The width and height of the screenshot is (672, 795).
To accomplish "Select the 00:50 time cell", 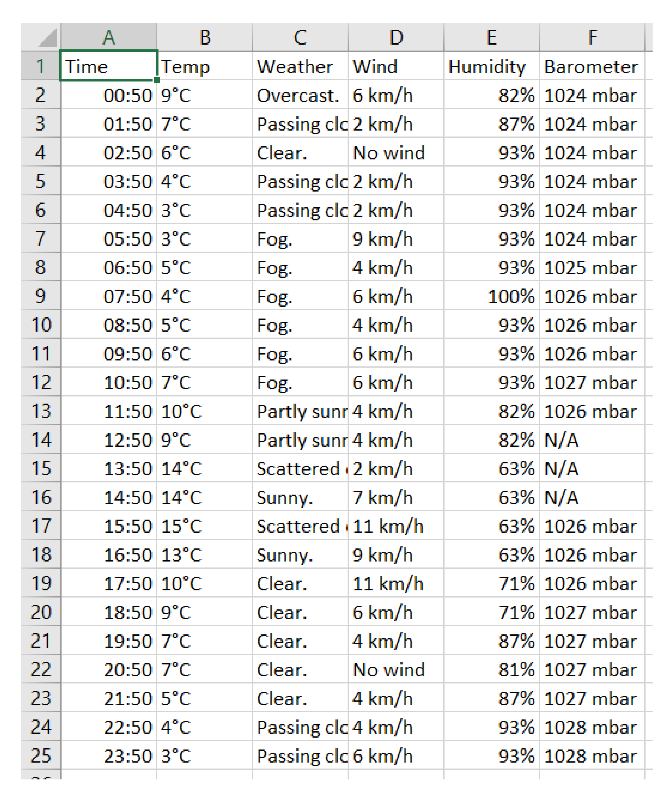I will tap(109, 95).
